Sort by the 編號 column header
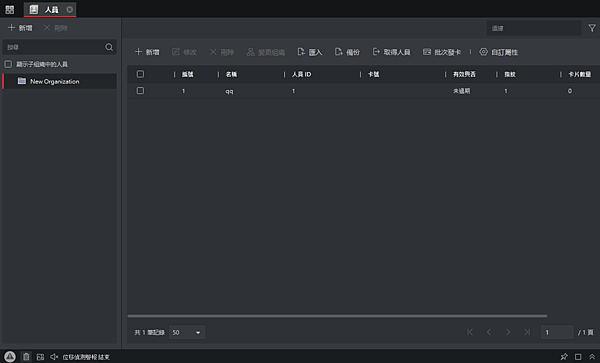The width and height of the screenshot is (600, 363). 188,74
